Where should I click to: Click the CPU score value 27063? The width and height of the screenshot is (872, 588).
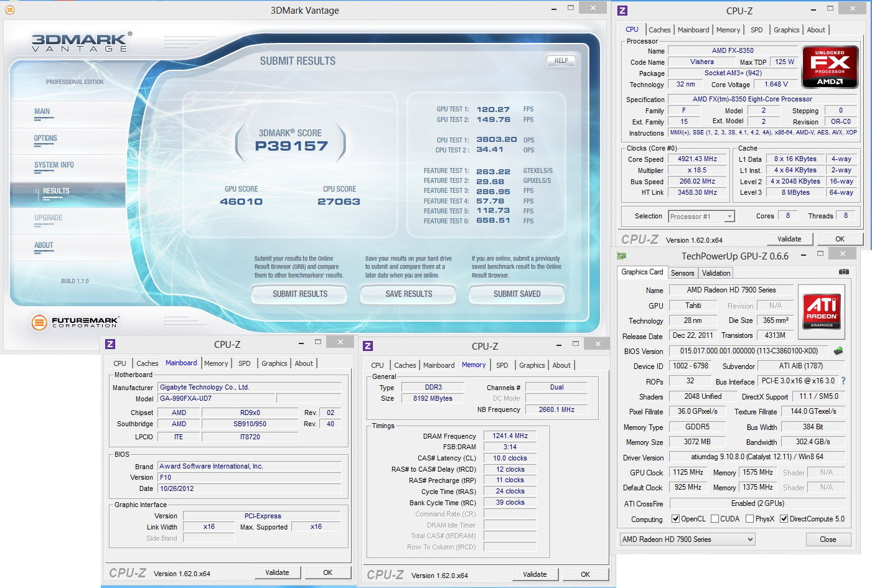(339, 202)
